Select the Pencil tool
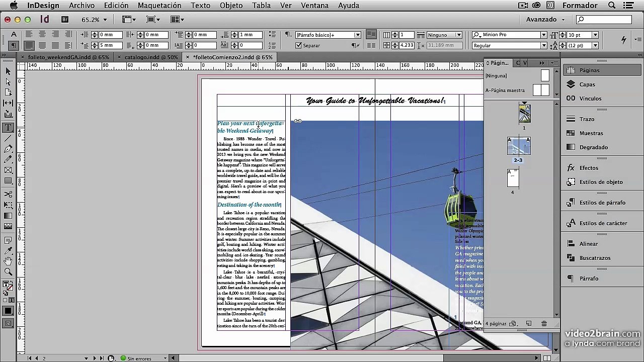This screenshot has height=362, width=644. 8,159
